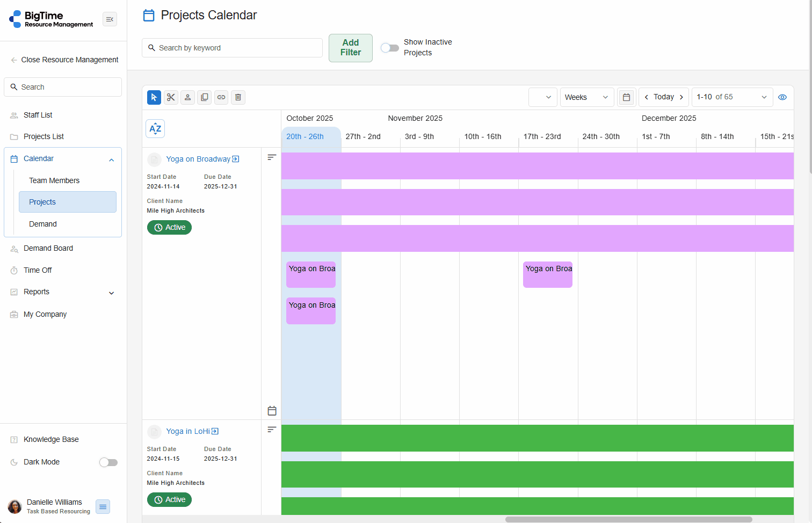Open the Weeks view dropdown

click(x=586, y=97)
